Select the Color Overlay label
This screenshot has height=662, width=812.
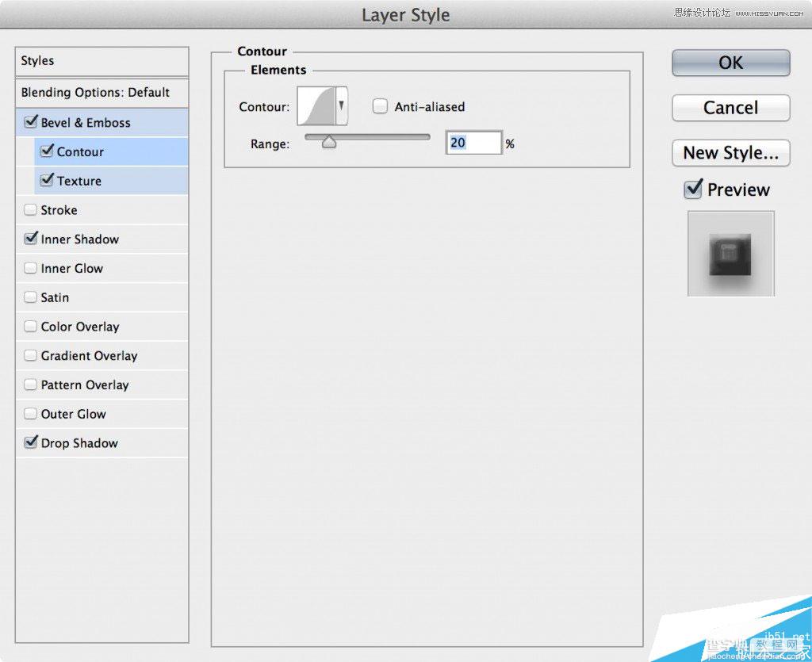[x=80, y=327]
